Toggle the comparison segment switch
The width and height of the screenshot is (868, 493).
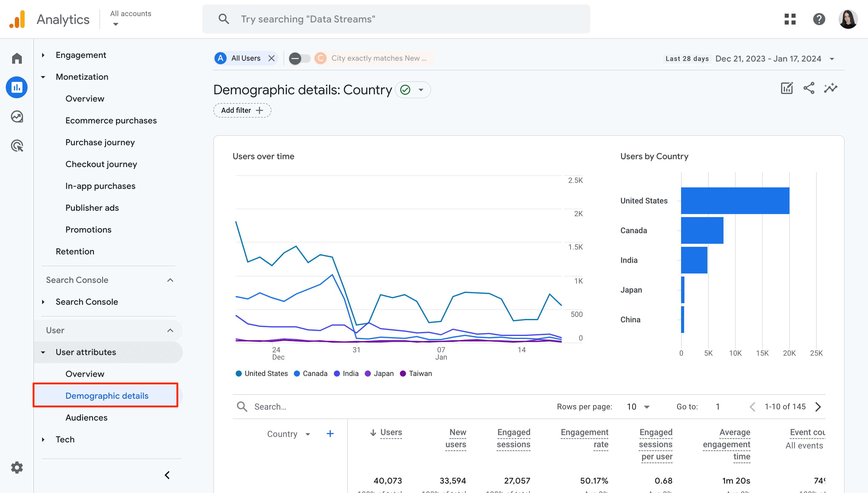point(299,58)
